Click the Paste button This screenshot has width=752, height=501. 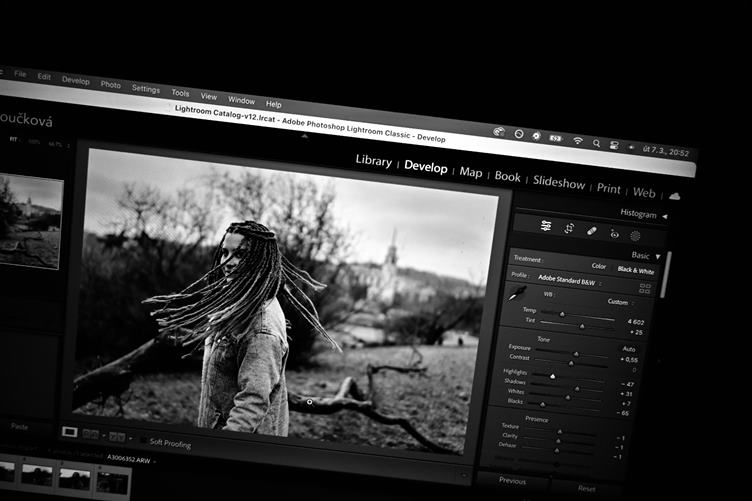tap(19, 426)
